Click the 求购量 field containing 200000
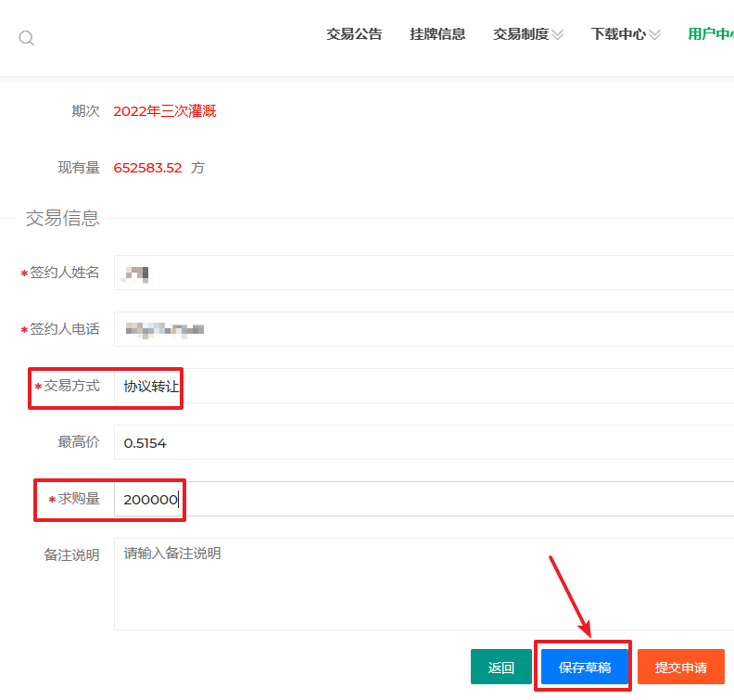This screenshot has height=700, width=734. [423, 499]
